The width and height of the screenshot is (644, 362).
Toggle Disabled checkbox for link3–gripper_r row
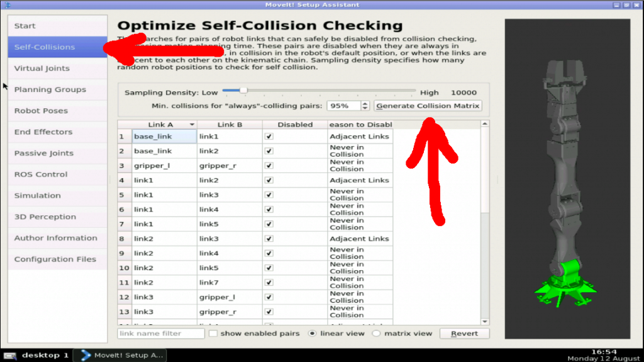[x=269, y=312]
